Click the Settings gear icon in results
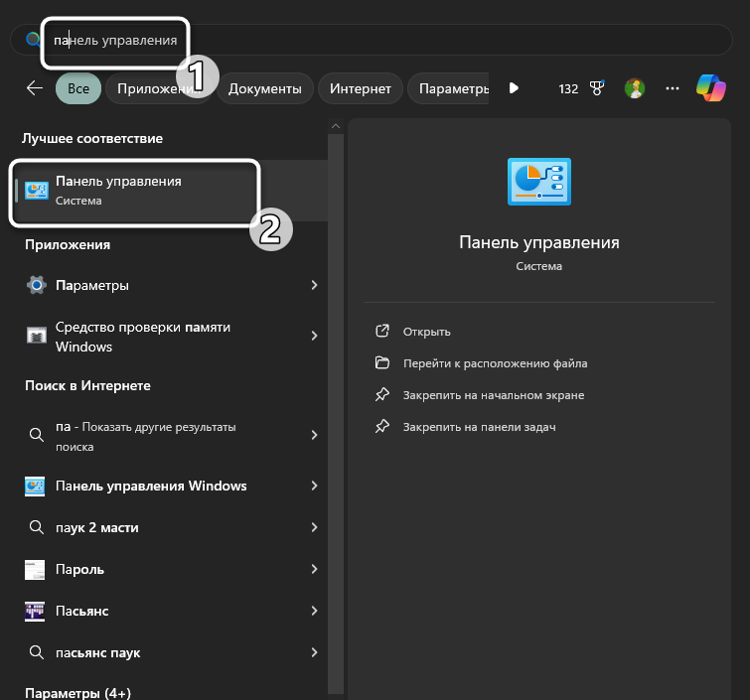 click(36, 285)
